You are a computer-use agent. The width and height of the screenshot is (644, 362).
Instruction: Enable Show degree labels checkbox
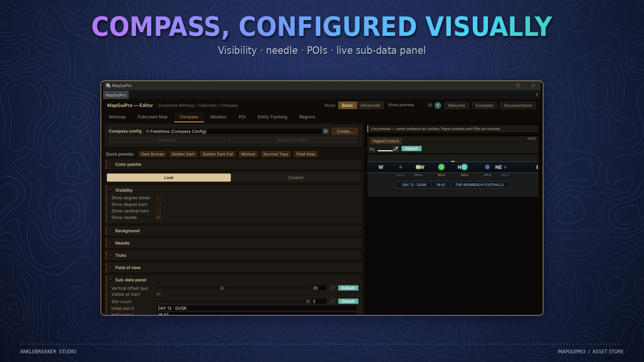click(158, 198)
